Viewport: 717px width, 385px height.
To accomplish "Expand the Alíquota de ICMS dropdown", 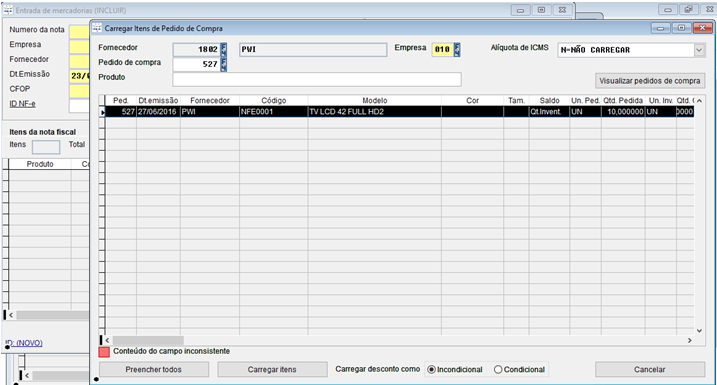I will pyautogui.click(x=699, y=50).
